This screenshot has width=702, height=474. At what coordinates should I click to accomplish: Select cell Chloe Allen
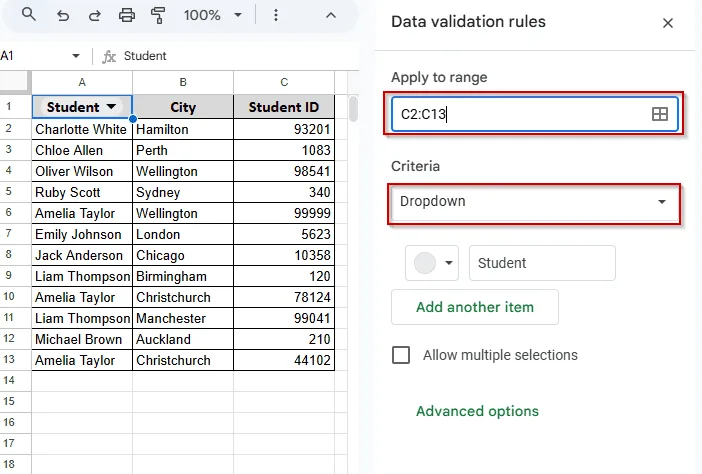[82, 150]
